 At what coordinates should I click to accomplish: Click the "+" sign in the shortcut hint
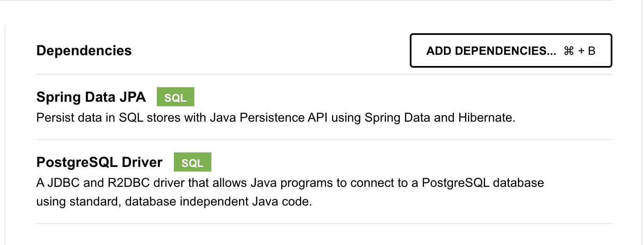coord(581,51)
